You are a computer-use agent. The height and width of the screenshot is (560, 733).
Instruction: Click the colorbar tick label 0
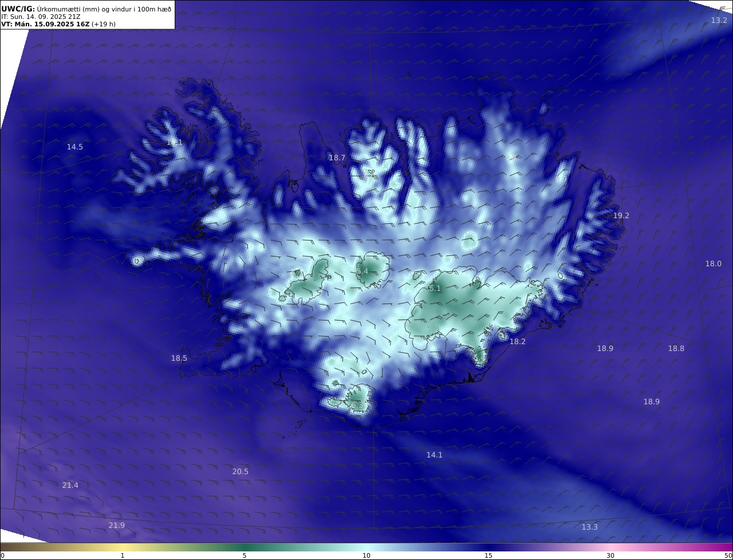coord(2,555)
